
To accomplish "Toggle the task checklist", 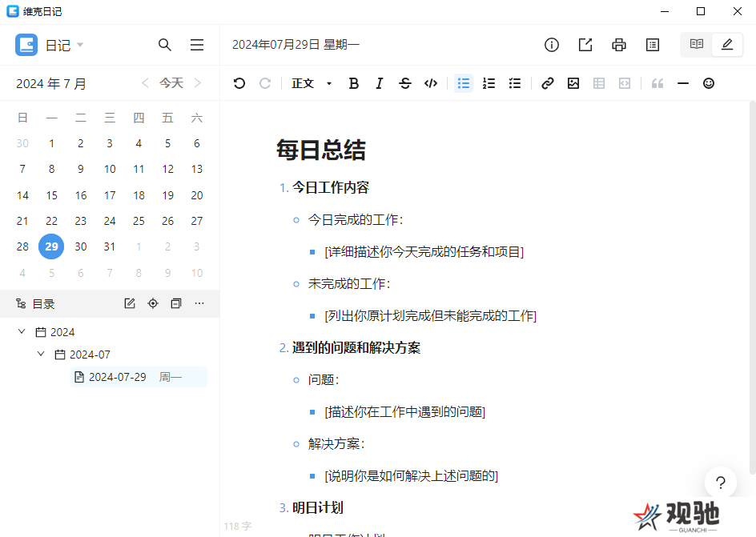I will [515, 83].
